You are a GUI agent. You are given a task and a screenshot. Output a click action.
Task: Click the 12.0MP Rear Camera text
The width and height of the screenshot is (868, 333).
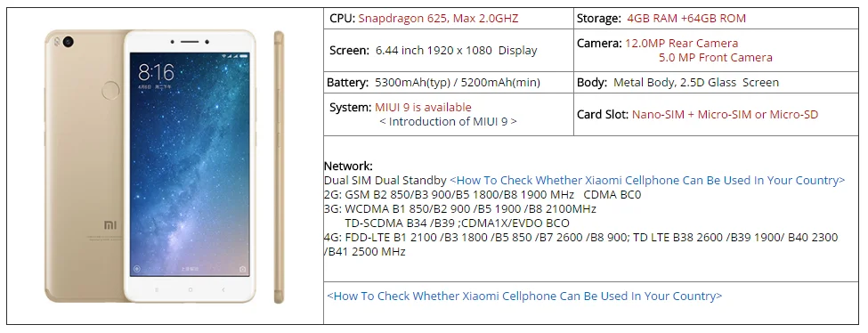(x=681, y=44)
